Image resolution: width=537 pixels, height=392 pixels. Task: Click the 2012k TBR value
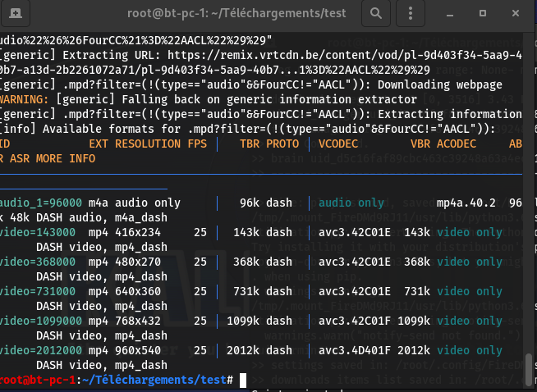243,350
